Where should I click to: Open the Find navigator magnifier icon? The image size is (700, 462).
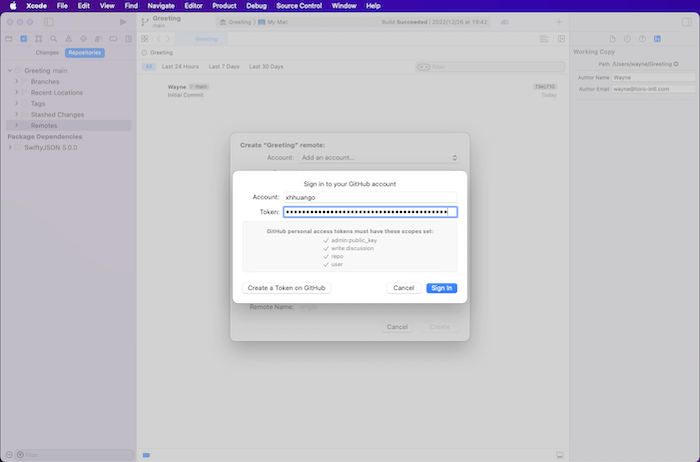coord(54,39)
